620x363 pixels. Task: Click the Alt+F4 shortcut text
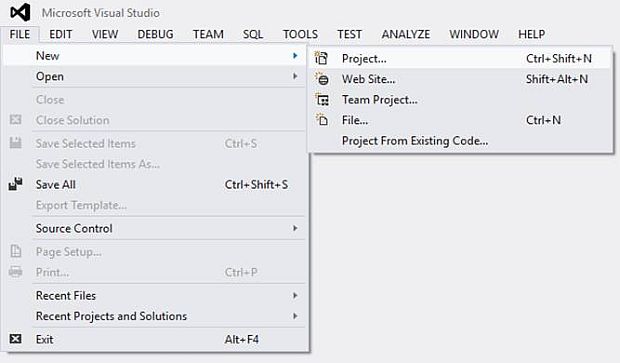click(x=242, y=339)
